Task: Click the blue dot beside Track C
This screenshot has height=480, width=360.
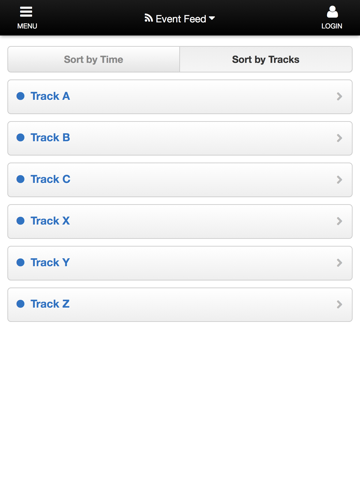Action: tap(21, 179)
